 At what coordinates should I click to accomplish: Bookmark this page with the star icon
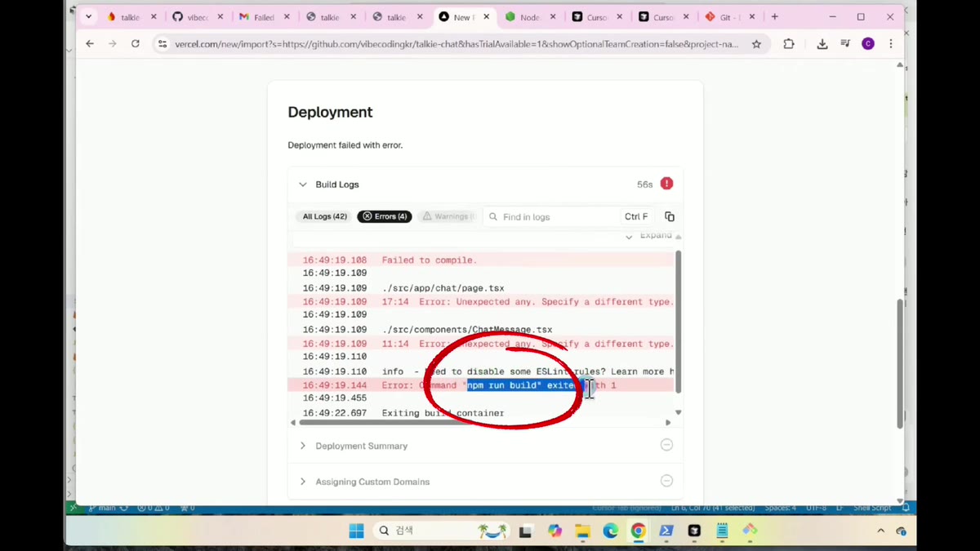(x=756, y=44)
